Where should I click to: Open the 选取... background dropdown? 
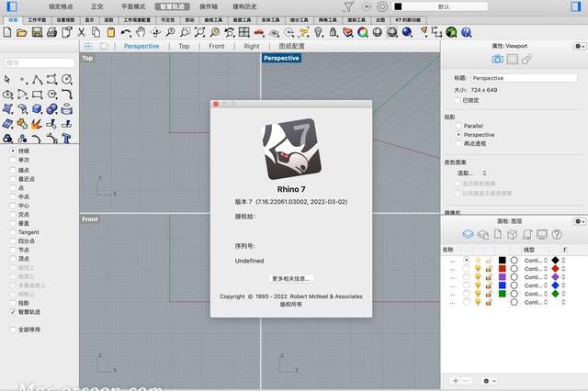tap(471, 173)
